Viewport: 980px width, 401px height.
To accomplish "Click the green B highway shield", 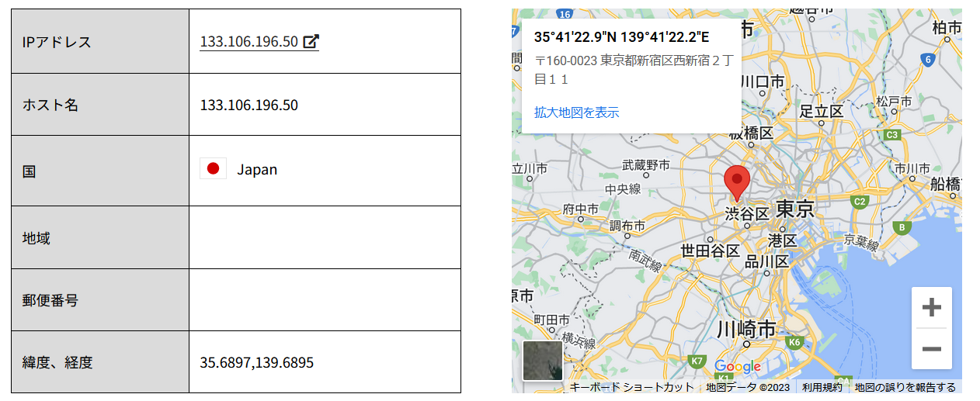I will 901,228.
